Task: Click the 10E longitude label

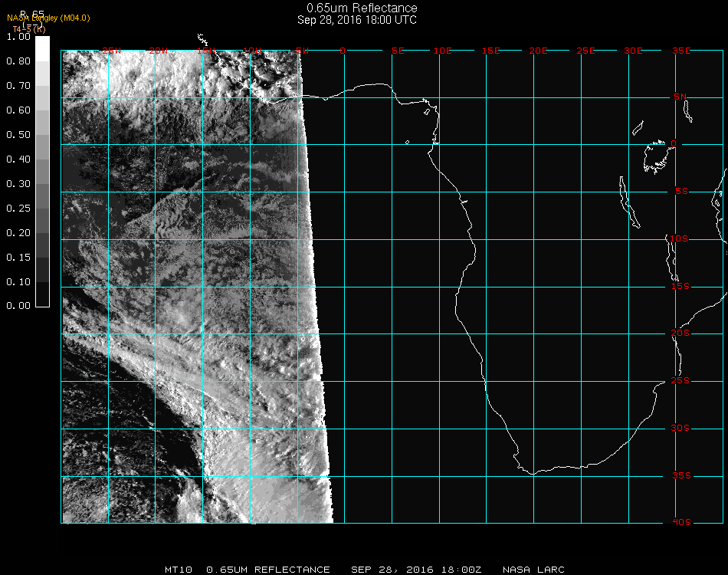Action: (x=442, y=51)
